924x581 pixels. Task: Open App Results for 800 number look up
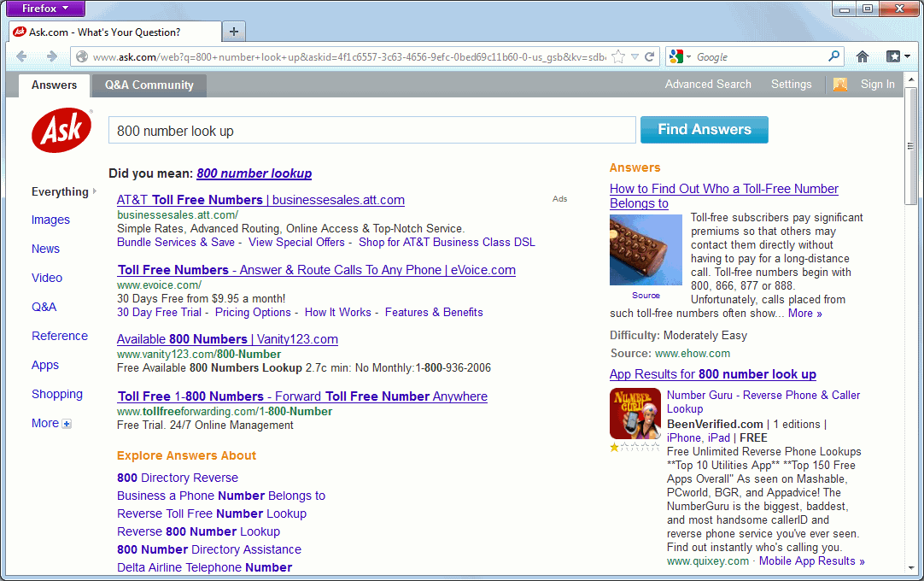[712, 374]
